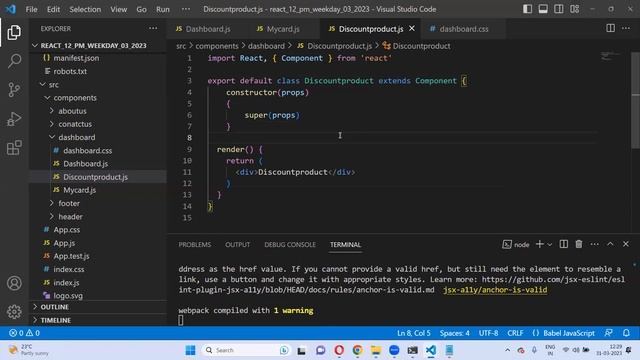
Task: Open Source Control view
Action: [14, 89]
